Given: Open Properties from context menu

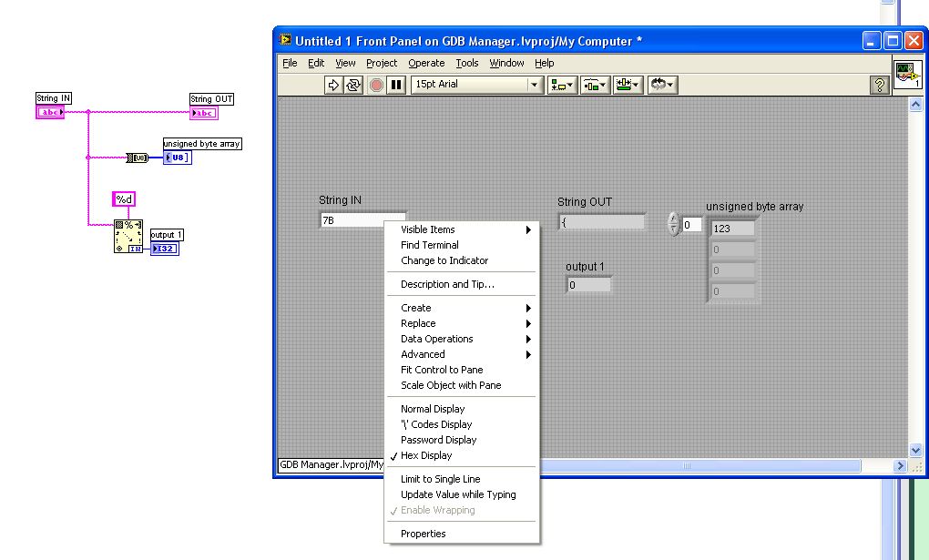Looking at the screenshot, I should (462, 534).
